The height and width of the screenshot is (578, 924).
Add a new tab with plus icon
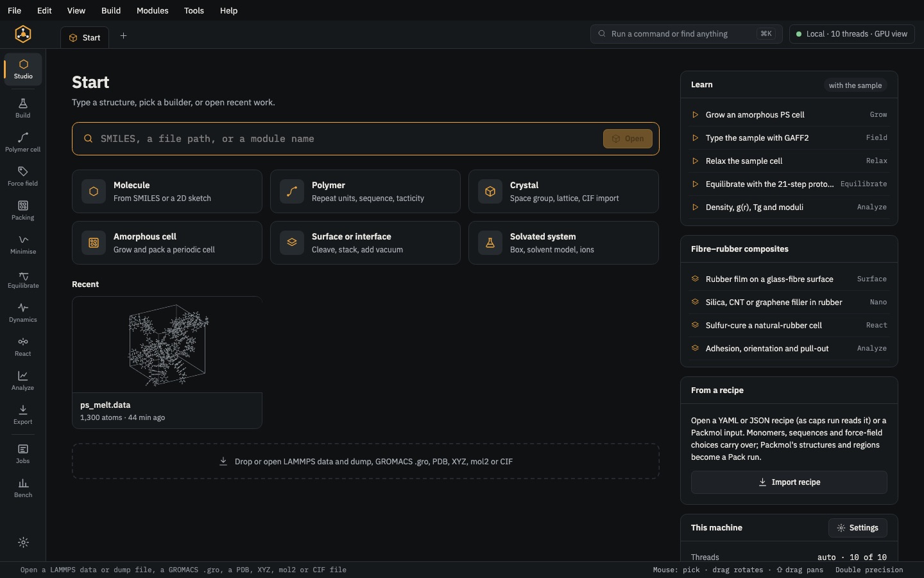pos(123,36)
